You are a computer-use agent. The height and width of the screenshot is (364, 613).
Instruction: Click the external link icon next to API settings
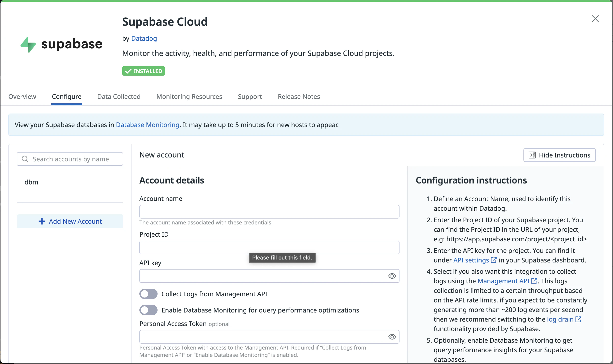point(493,260)
